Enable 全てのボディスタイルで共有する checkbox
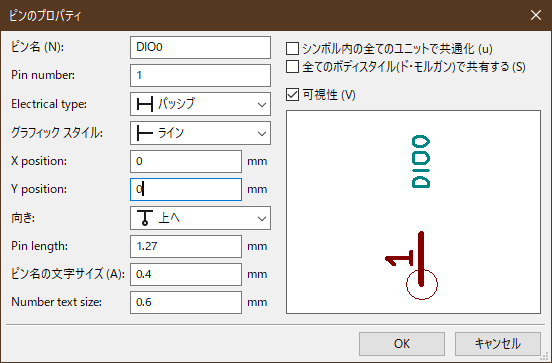The height and width of the screenshot is (363, 552). click(x=292, y=67)
